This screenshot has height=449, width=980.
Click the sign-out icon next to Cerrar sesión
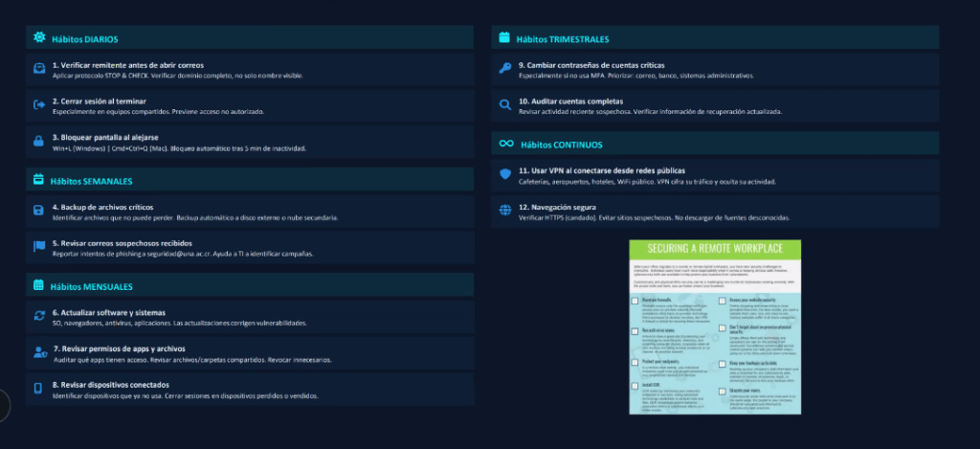click(39, 104)
